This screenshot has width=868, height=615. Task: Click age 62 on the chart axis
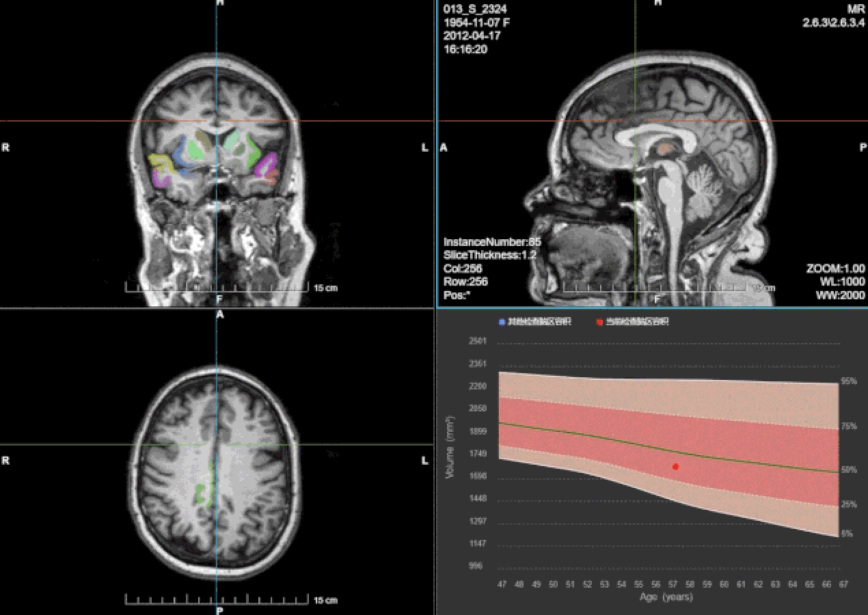coord(759,584)
